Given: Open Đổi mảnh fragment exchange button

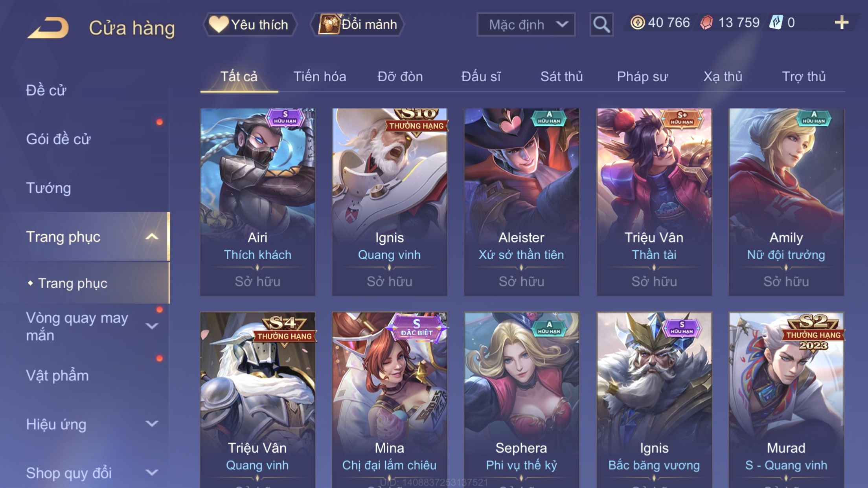Looking at the screenshot, I should point(357,24).
